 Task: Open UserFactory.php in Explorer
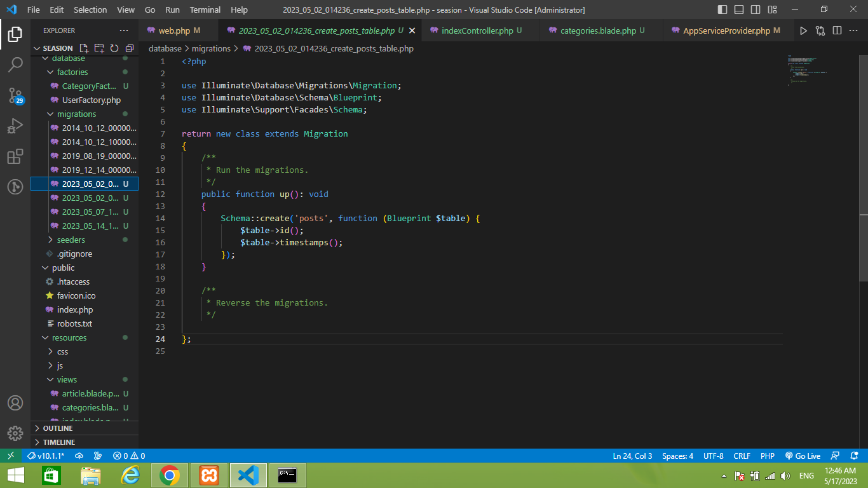85,100
